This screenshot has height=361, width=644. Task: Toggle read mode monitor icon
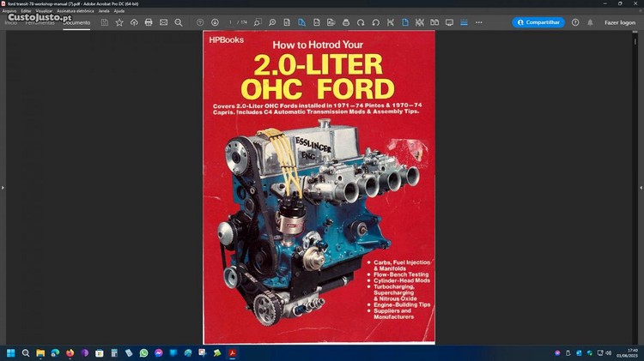click(x=449, y=22)
